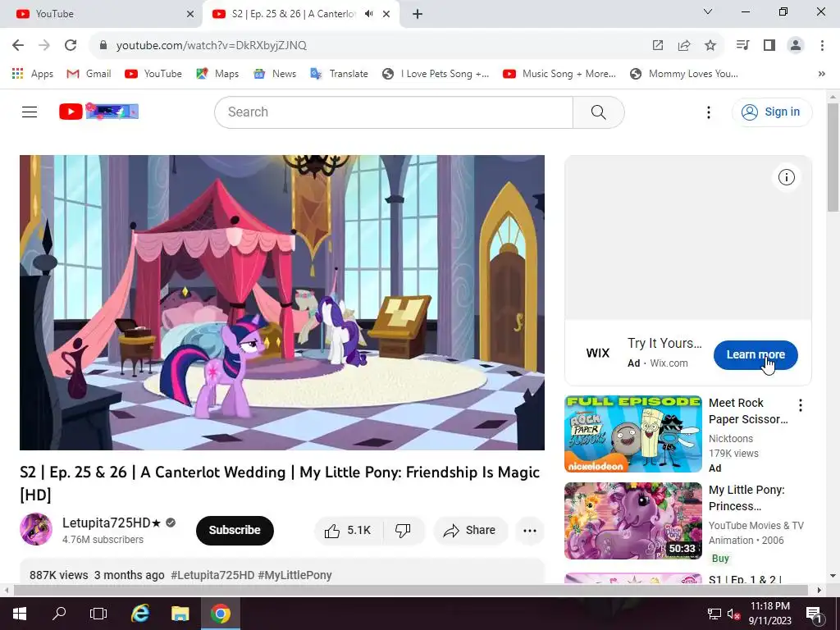Viewport: 840px width, 630px height.
Task: Dislike the video with thumbs down
Action: click(403, 531)
